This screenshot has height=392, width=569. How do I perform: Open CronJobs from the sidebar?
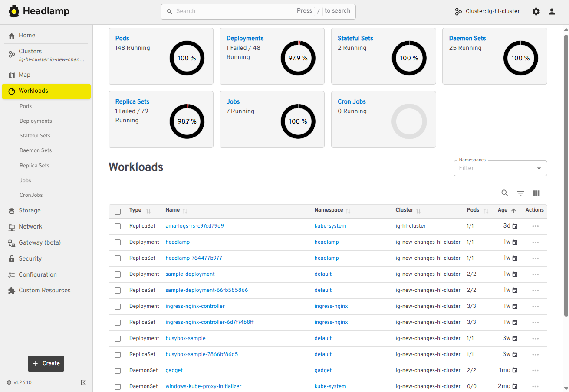tap(31, 195)
